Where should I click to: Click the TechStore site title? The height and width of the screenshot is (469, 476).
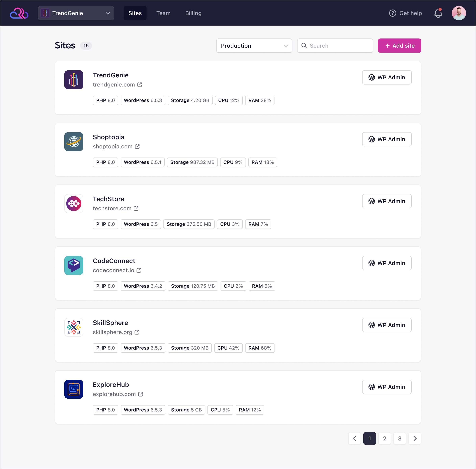point(108,199)
